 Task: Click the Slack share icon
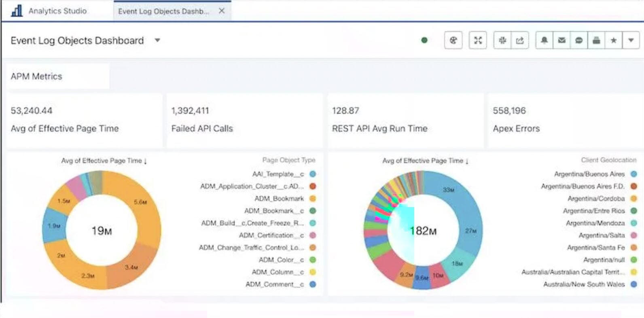point(502,40)
